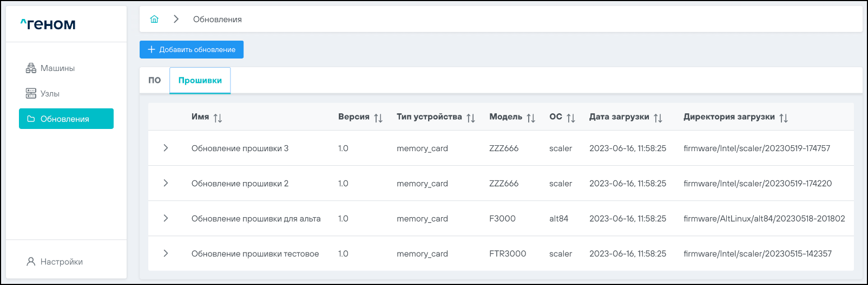868x285 pixels.
Task: Sort by the Версия column arrows
Action: click(x=378, y=118)
